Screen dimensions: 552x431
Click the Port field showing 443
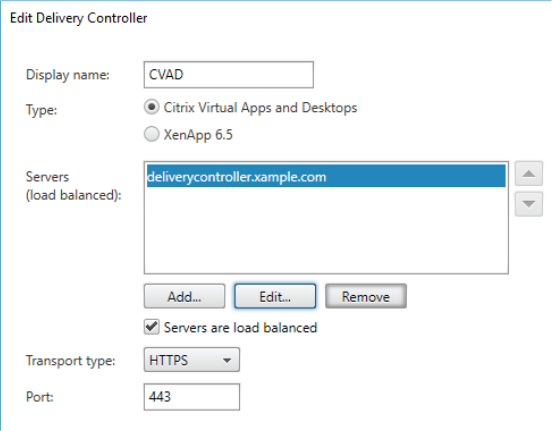point(192,397)
